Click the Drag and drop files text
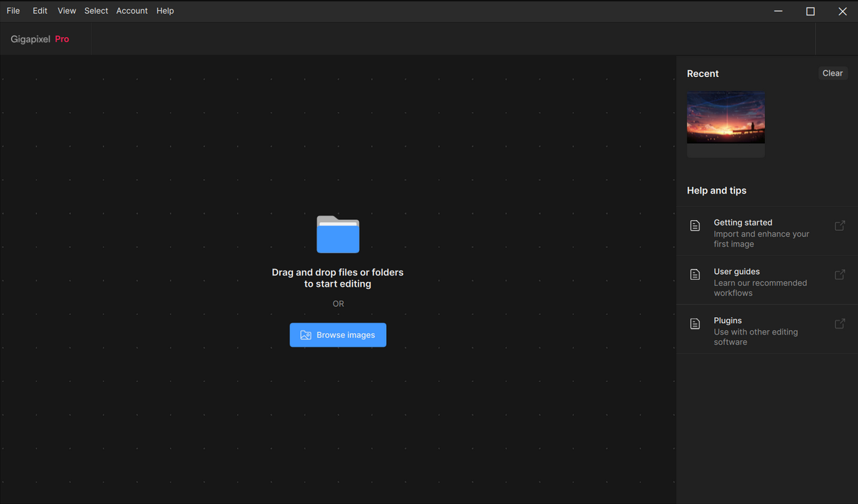 click(x=338, y=278)
